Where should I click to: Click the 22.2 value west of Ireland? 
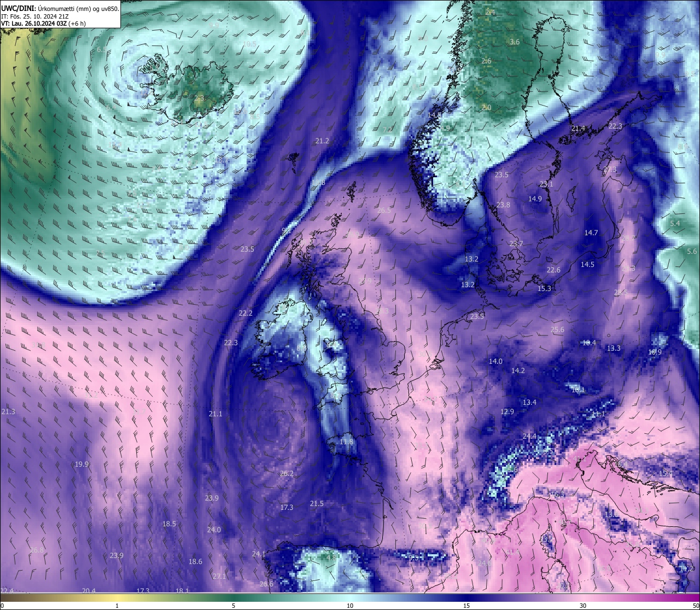pos(246,313)
